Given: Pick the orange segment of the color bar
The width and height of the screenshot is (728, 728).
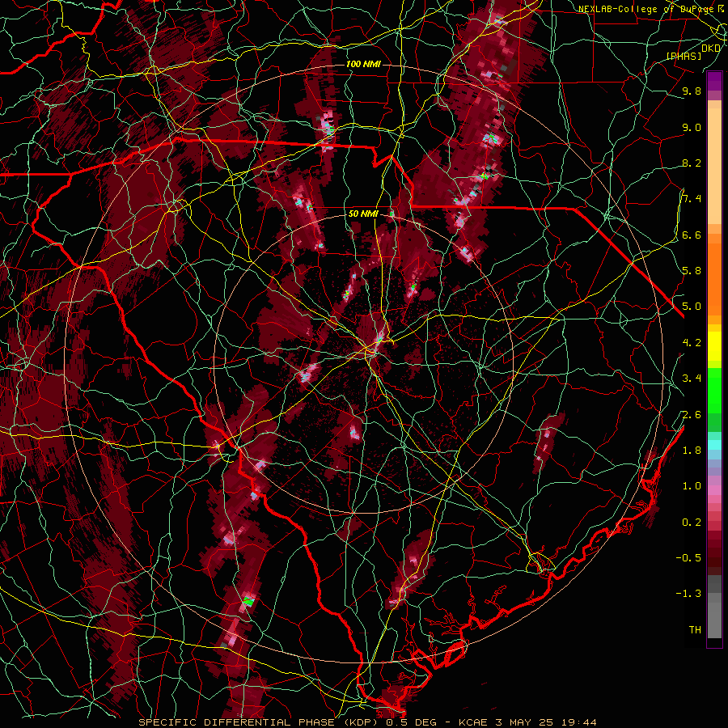Looking at the screenshot, I should point(714,278).
